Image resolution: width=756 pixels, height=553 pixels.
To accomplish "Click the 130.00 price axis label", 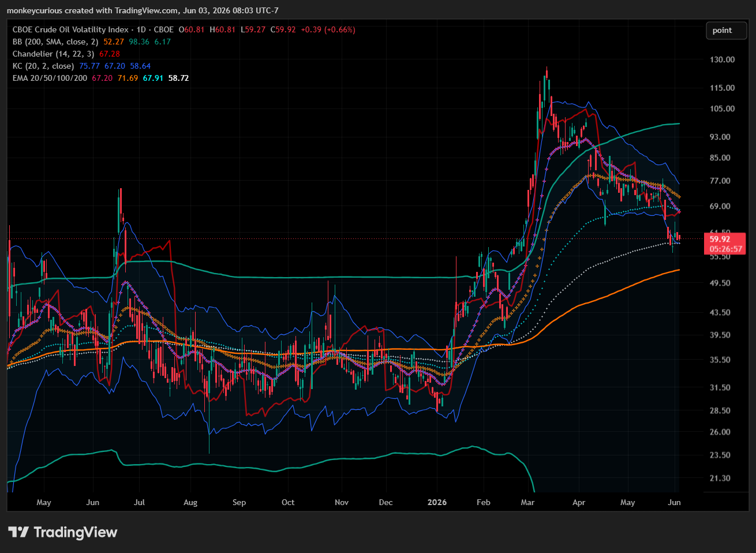I will coord(722,59).
